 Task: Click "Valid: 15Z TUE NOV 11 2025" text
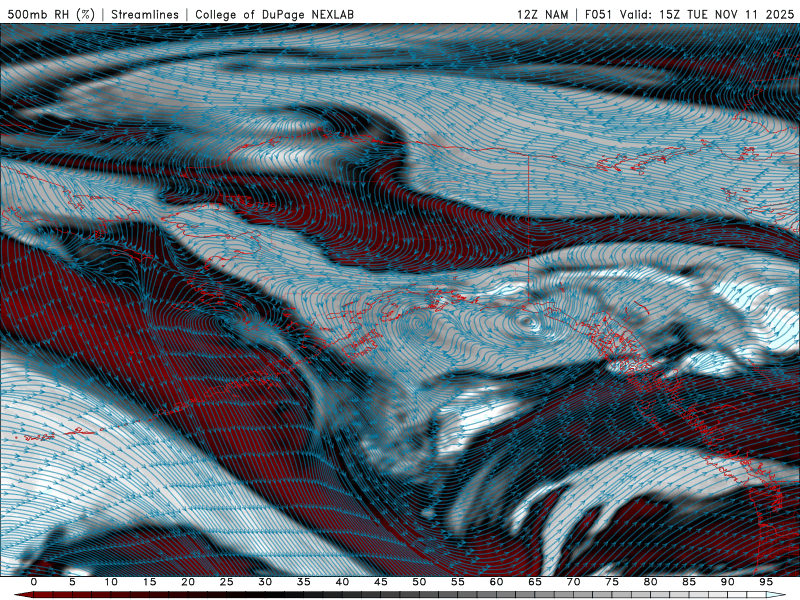click(707, 15)
